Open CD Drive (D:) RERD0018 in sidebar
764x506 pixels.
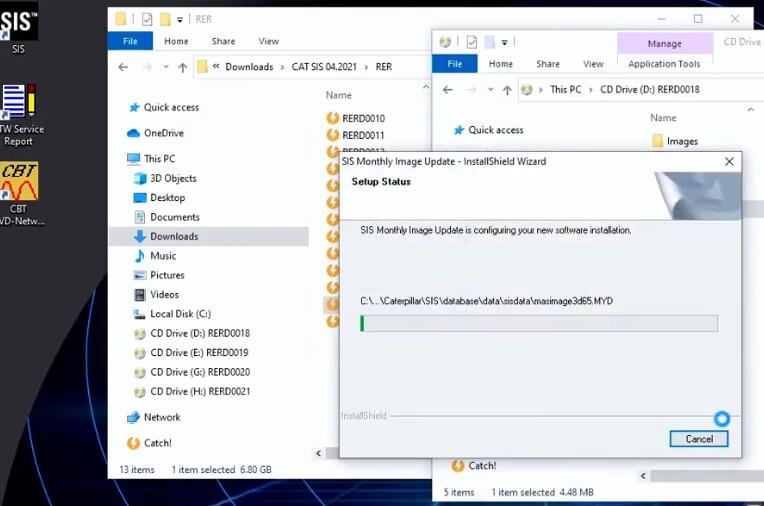200,333
